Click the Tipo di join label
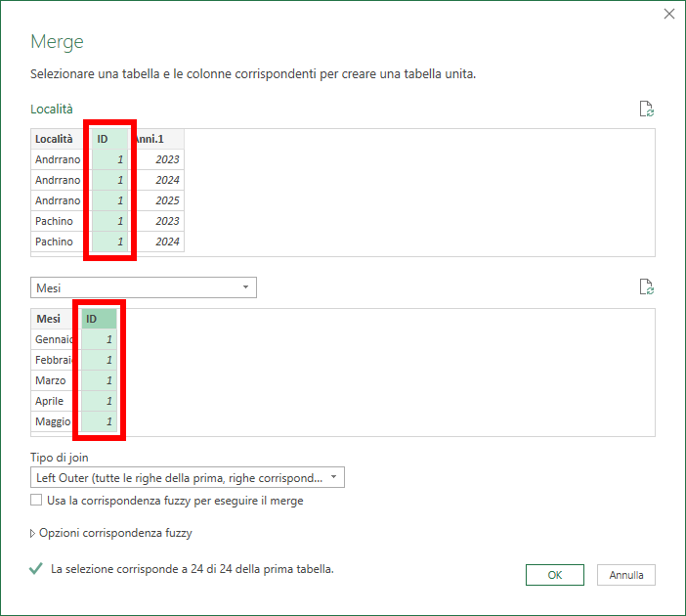This screenshot has height=616, width=686. [x=59, y=458]
